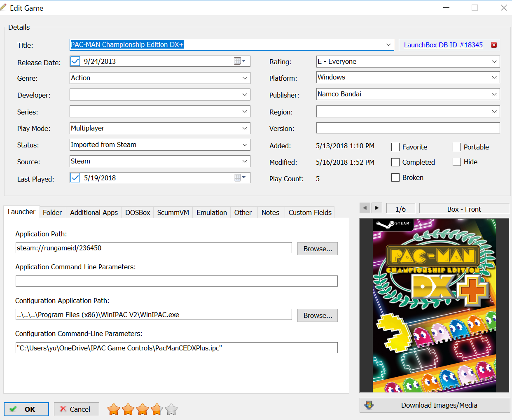Screen dimensions: 512x420
Task: Expand the Title dropdown
Action: click(388, 44)
